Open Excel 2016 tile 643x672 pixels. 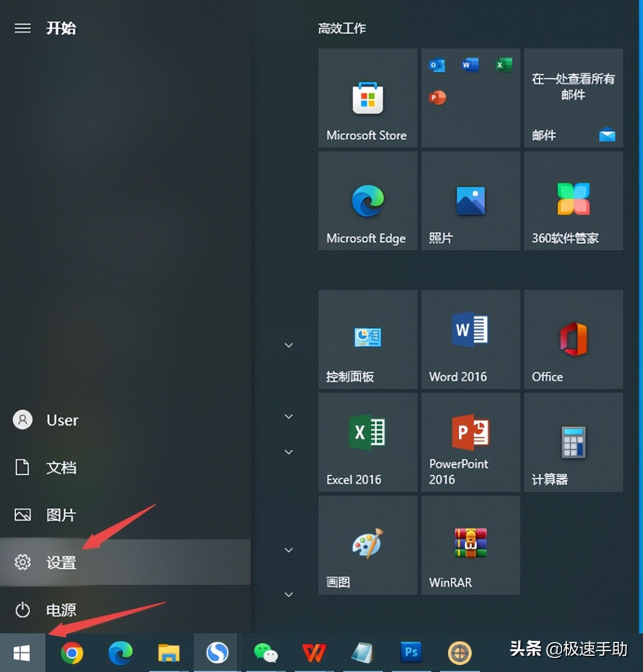pos(368,442)
